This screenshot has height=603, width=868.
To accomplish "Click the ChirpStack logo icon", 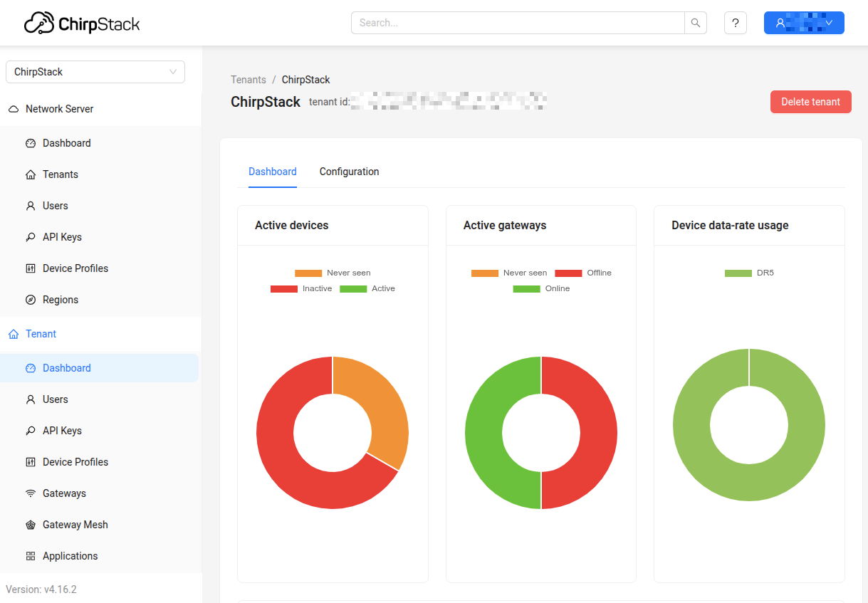I will coord(39,23).
